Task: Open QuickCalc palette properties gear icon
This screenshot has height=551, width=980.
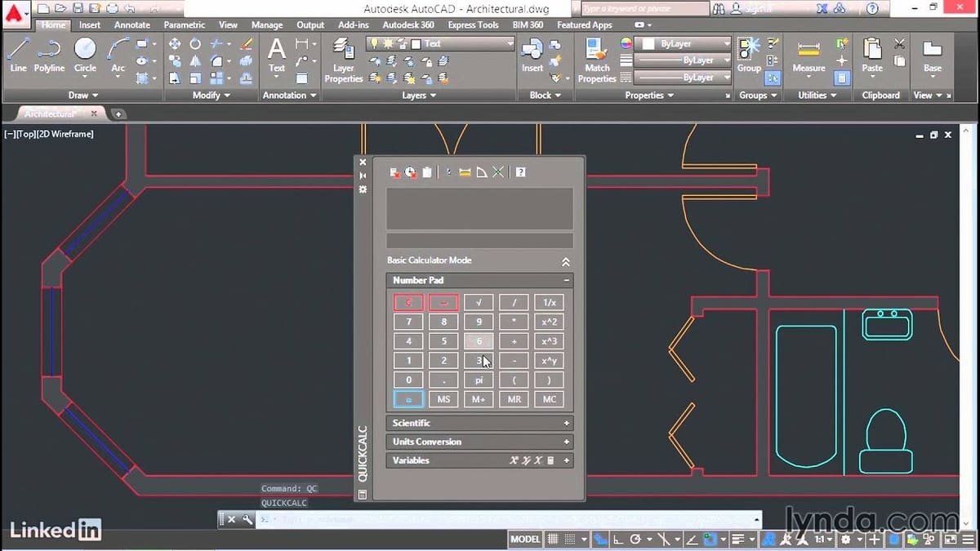Action: [363, 189]
